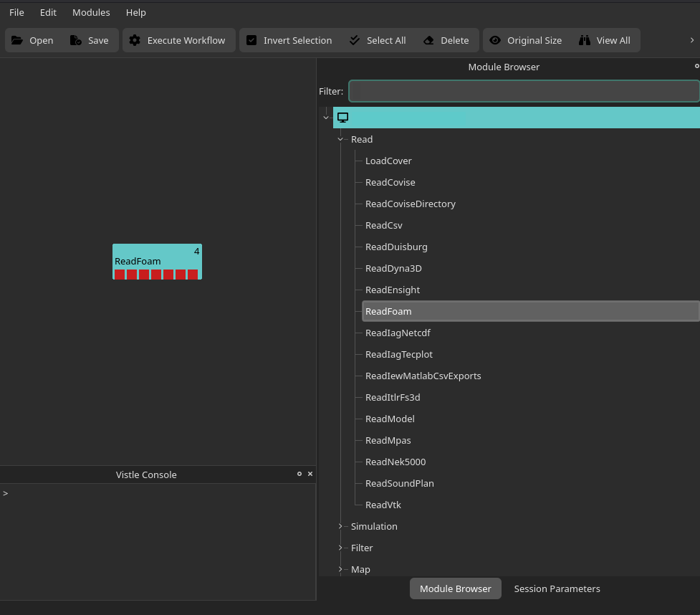Open the Edit menu
Screen dimensions: 700x615
pos(48,12)
